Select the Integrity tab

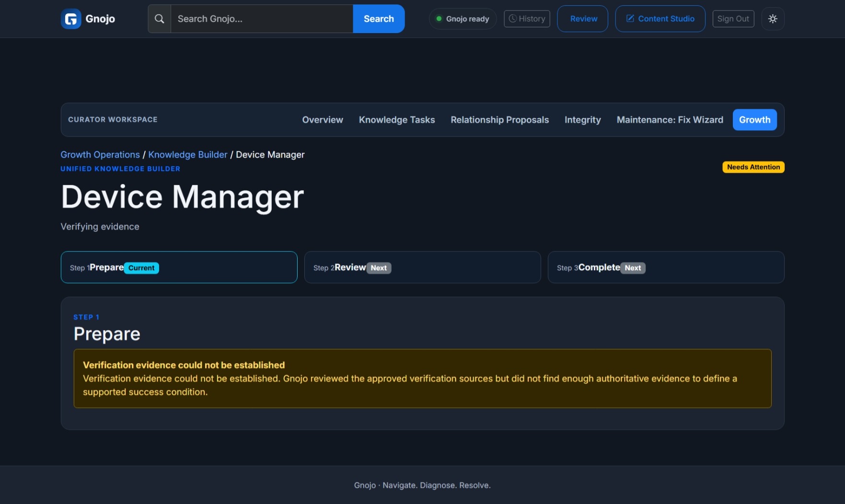click(582, 120)
